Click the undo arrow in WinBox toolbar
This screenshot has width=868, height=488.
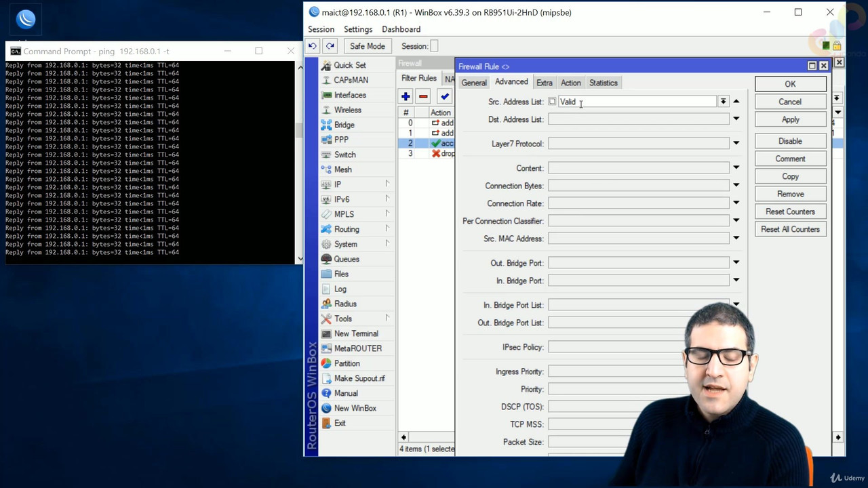click(313, 46)
